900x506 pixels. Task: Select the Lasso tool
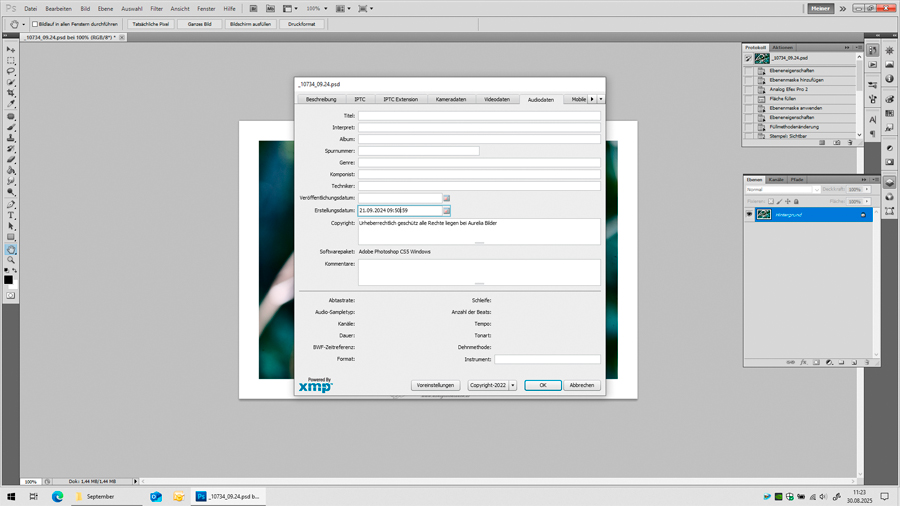pyautogui.click(x=11, y=71)
